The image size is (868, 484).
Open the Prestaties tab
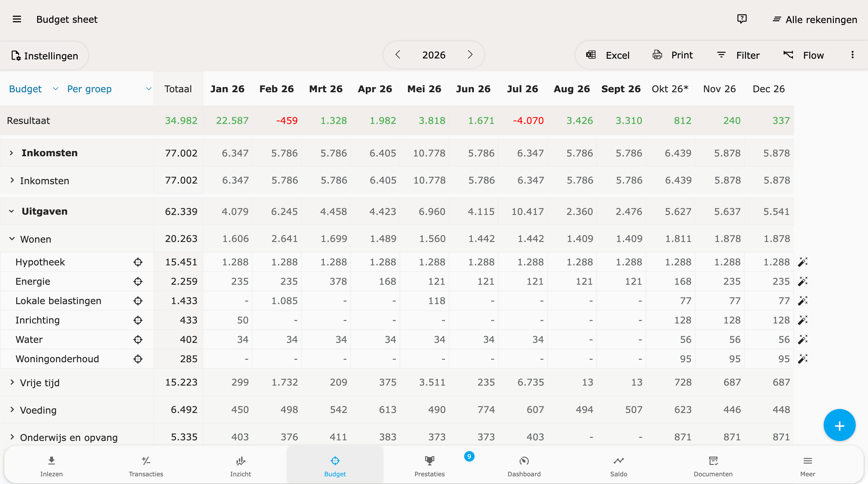tap(430, 466)
